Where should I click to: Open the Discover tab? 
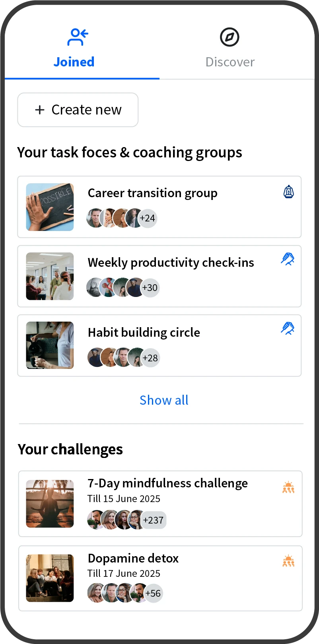click(230, 62)
